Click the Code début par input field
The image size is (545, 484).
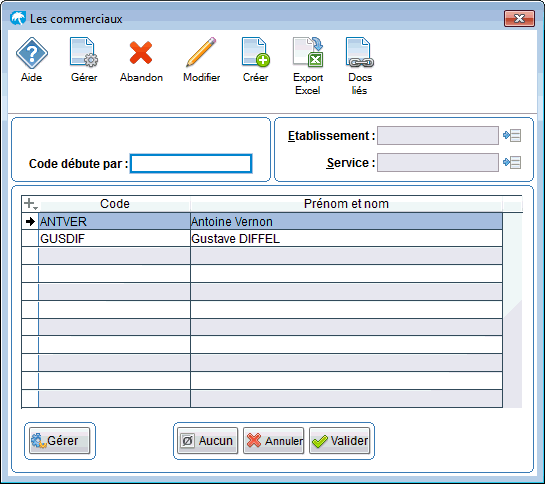[x=191, y=163]
